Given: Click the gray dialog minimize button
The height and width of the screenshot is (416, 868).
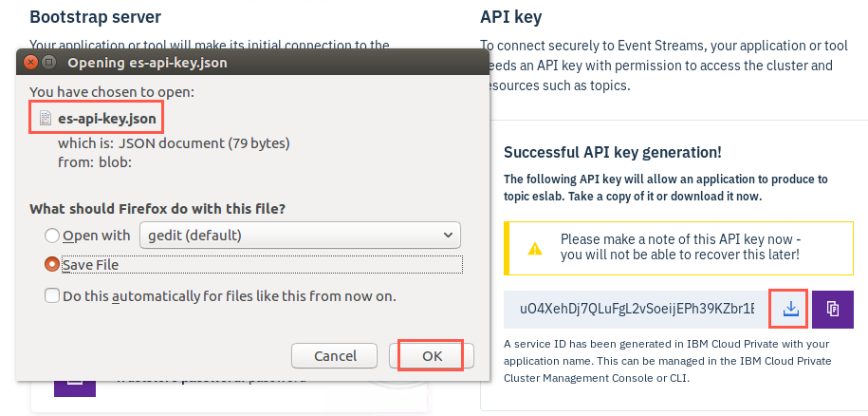Looking at the screenshot, I should (x=48, y=62).
